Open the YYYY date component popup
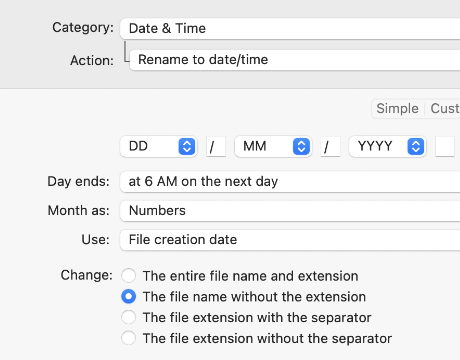The width and height of the screenshot is (460, 360). click(x=388, y=146)
